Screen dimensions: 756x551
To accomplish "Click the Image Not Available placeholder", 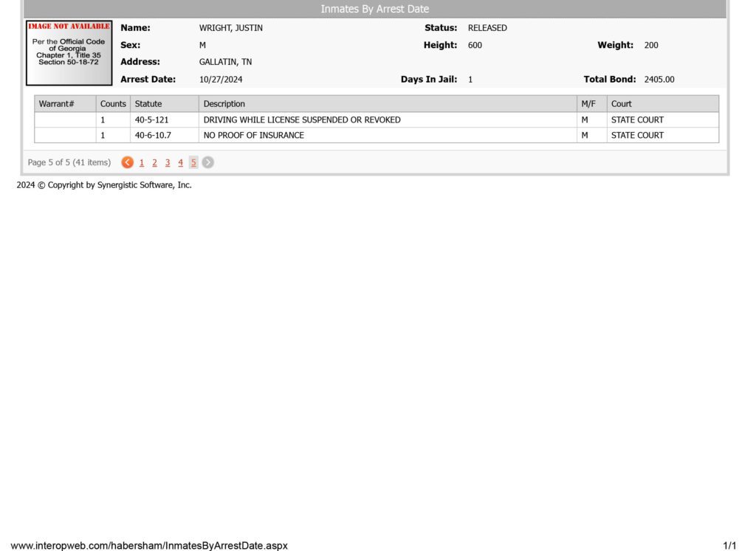I will coord(69,53).
